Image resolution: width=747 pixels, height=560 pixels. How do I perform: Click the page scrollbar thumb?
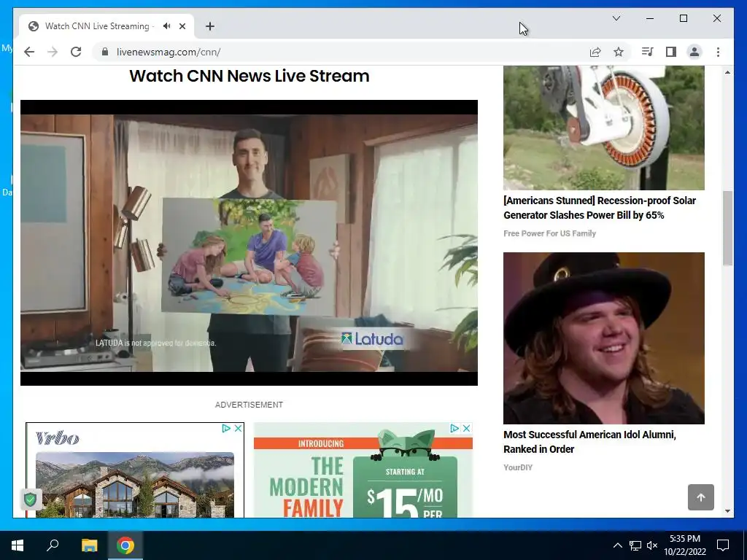pyautogui.click(x=727, y=228)
